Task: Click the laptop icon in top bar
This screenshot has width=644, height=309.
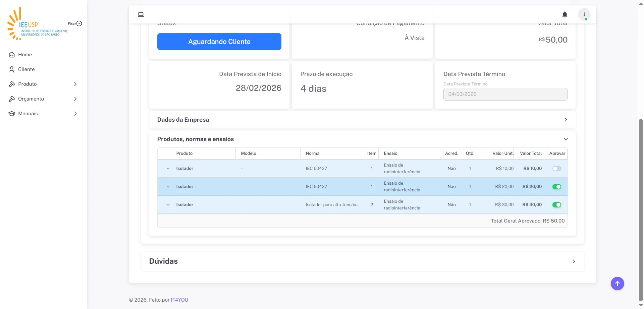Action: click(x=141, y=14)
